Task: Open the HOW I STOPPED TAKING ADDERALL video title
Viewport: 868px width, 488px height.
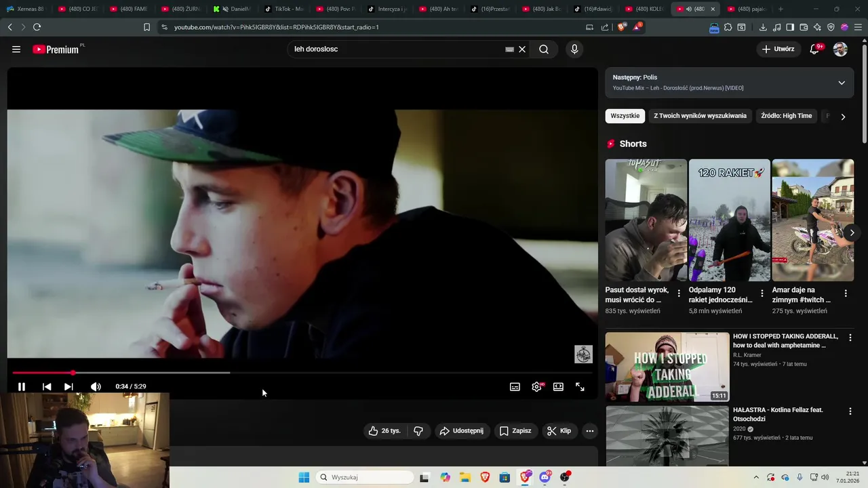Action: 785,340
